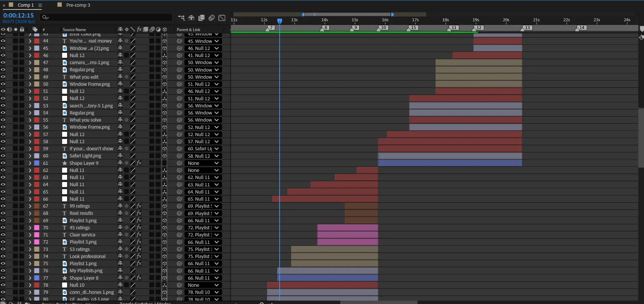Click the label tag column header icon
This screenshot has width=644, height=304.
tap(35, 29)
